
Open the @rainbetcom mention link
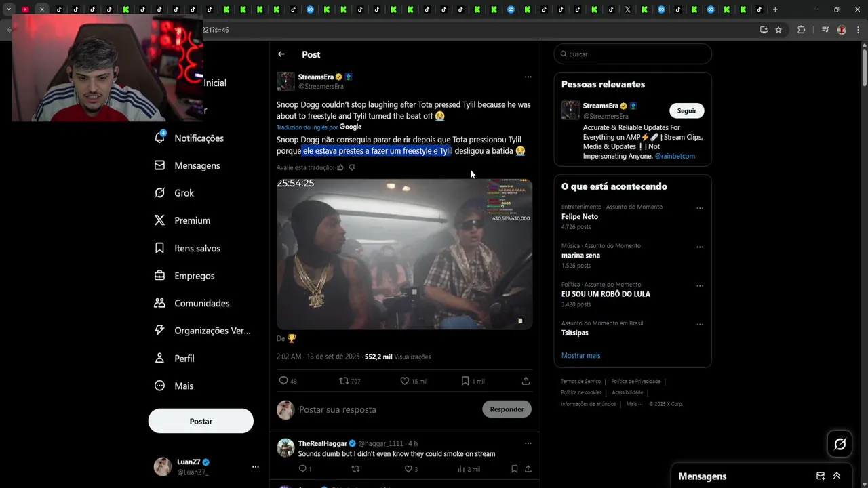point(675,156)
